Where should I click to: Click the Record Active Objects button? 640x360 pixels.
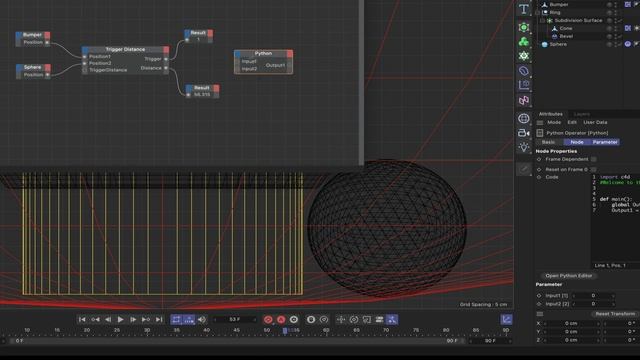point(268,320)
